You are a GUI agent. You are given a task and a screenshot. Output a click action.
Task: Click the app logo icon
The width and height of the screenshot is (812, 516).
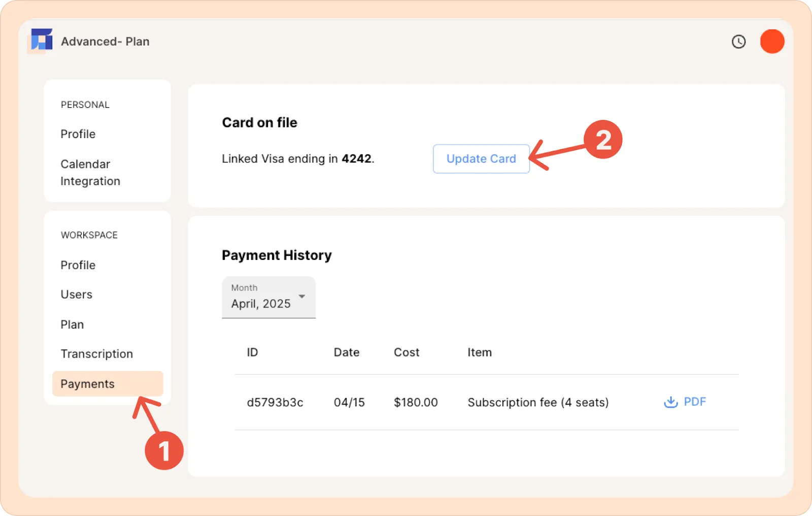tap(41, 40)
